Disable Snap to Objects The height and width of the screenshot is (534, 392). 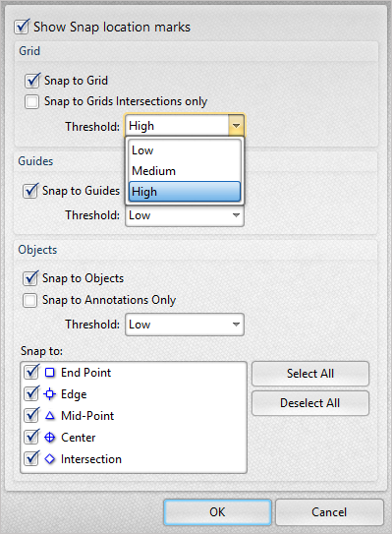(x=30, y=278)
